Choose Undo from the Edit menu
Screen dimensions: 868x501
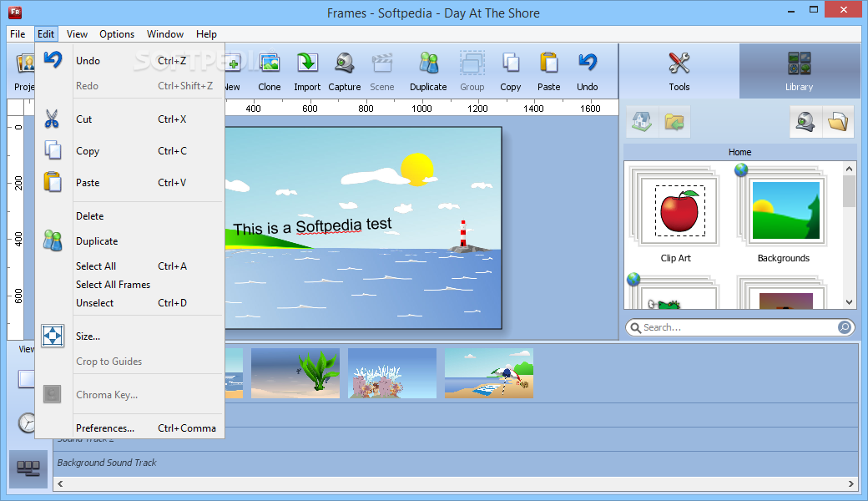click(x=130, y=60)
